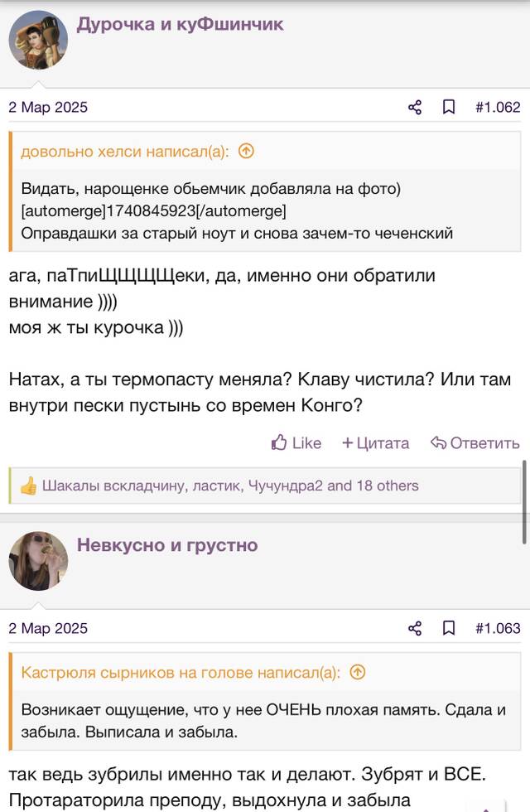This screenshot has height=812, width=530.
Task: Open 2 Мар 2025 date of post #1.062
Action: point(48,107)
